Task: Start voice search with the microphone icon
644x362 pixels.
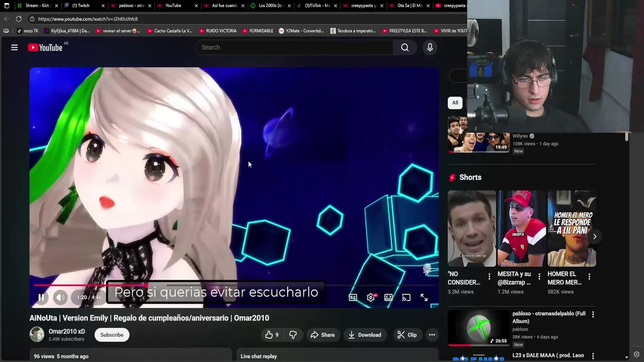Action: coord(430,47)
